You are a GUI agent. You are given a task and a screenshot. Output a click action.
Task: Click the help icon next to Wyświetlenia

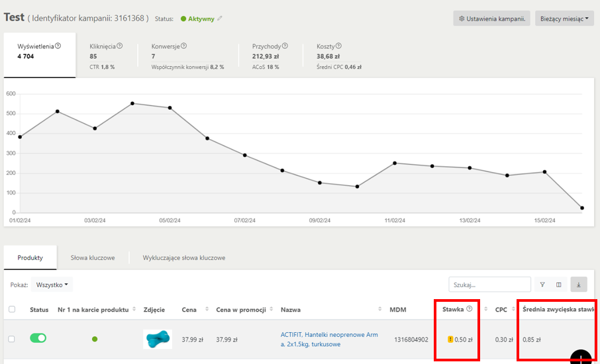pos(58,46)
